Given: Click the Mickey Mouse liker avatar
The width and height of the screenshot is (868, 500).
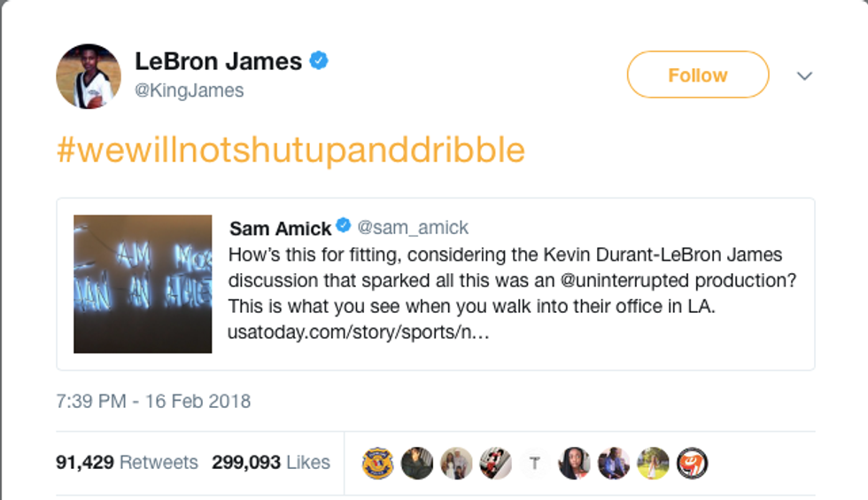Looking at the screenshot, I should click(x=495, y=463).
